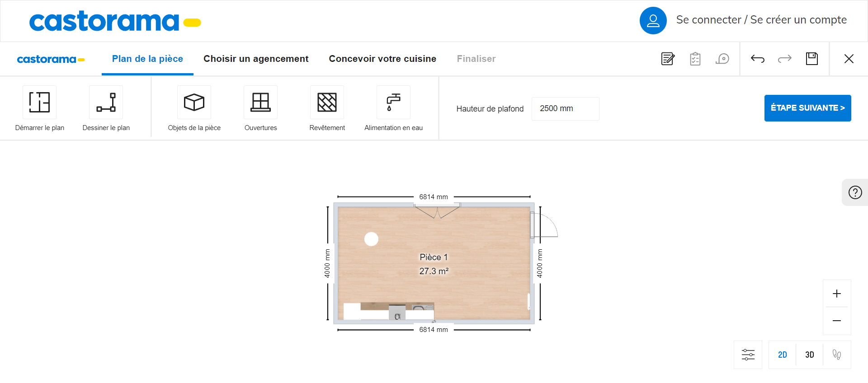Open Objets de la pièce tool
The height and width of the screenshot is (383, 868).
(194, 102)
